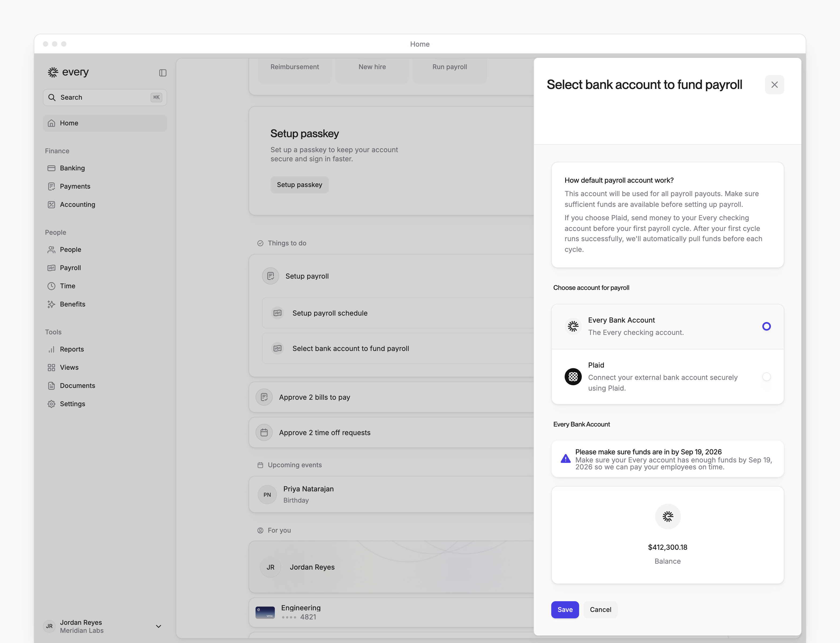Click the PN avatar
The height and width of the screenshot is (643, 840).
(x=267, y=495)
